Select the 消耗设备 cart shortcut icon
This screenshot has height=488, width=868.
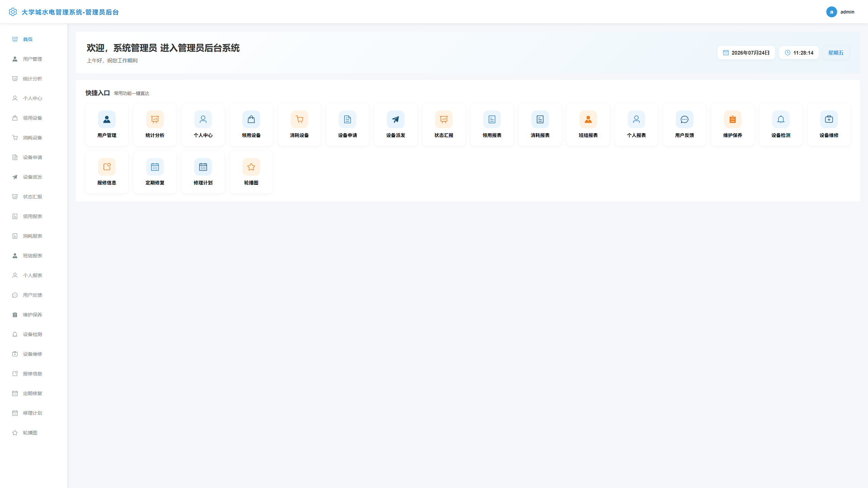pyautogui.click(x=299, y=119)
